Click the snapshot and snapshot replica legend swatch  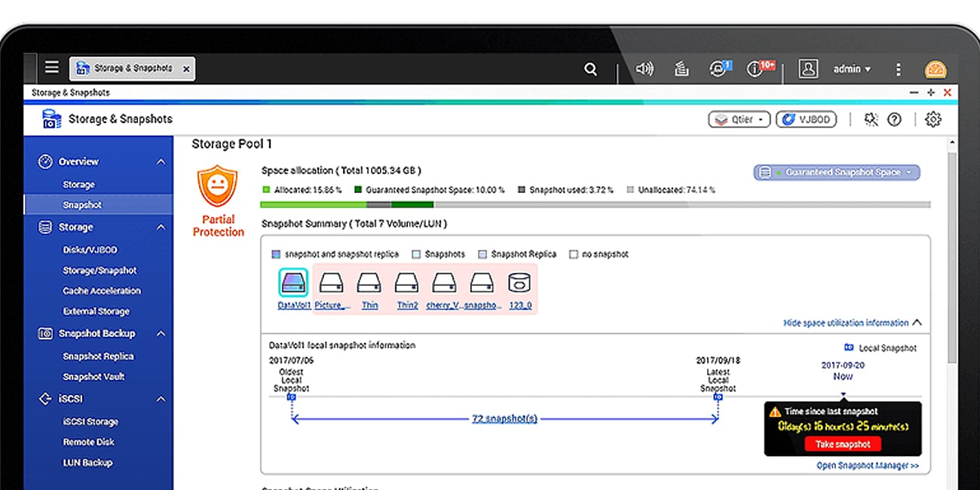[x=275, y=254]
